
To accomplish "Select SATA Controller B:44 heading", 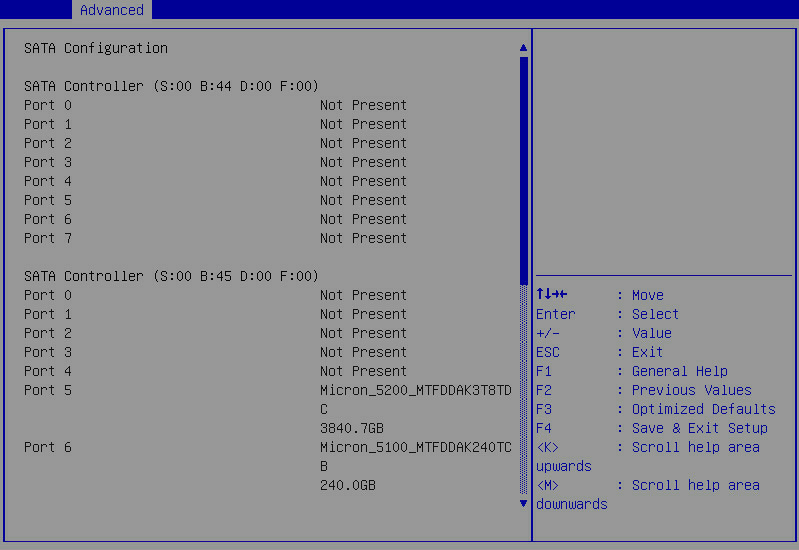I will [x=171, y=86].
